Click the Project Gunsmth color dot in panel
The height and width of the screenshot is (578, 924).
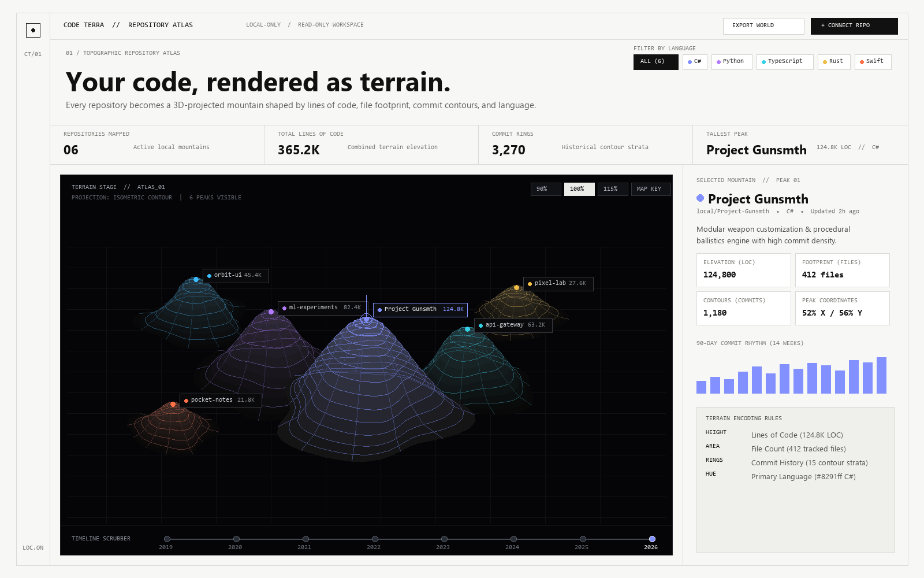pyautogui.click(x=701, y=198)
